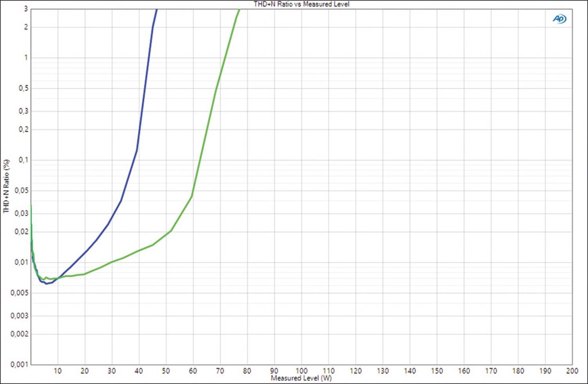The image size is (588, 384).
Task: Click the X-axis value '190'
Action: [545, 371]
